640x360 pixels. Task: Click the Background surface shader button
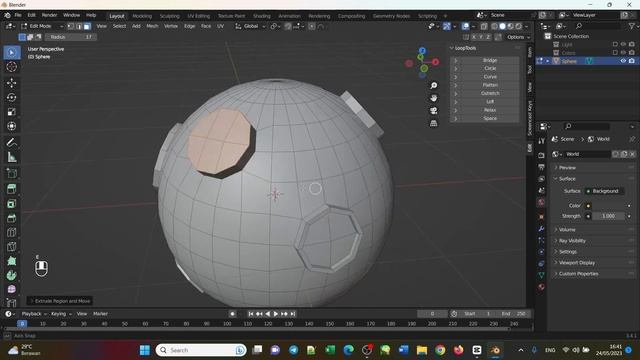tap(604, 191)
